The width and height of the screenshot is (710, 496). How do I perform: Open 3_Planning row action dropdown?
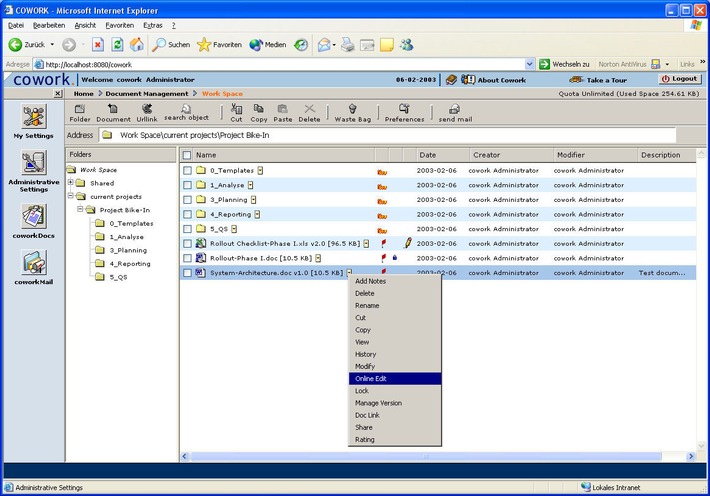(254, 199)
